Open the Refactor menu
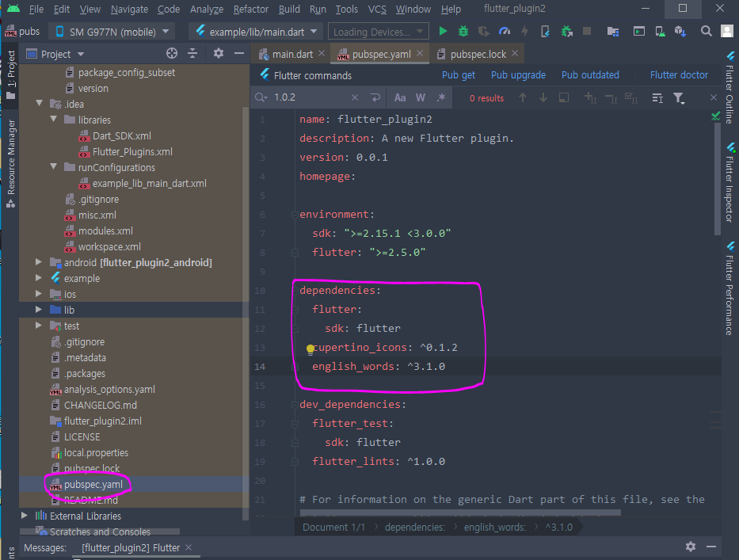Screen dimensions: 739x560 tap(251, 9)
